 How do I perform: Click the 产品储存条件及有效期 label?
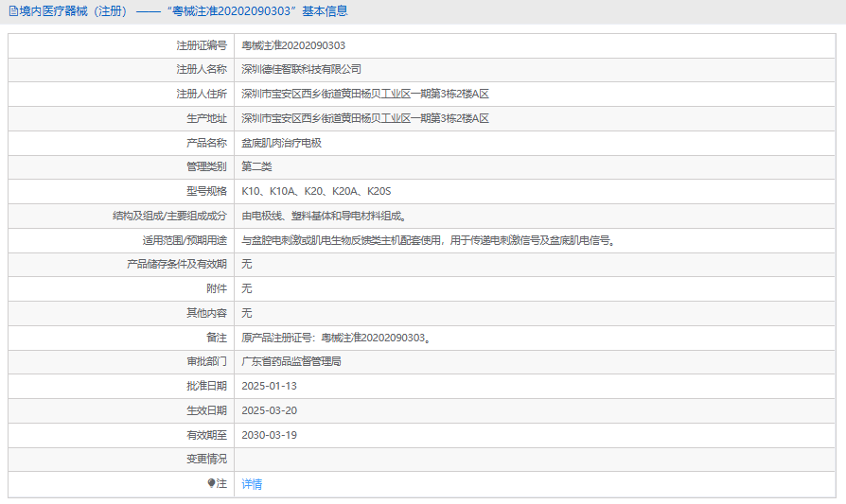(x=177, y=264)
